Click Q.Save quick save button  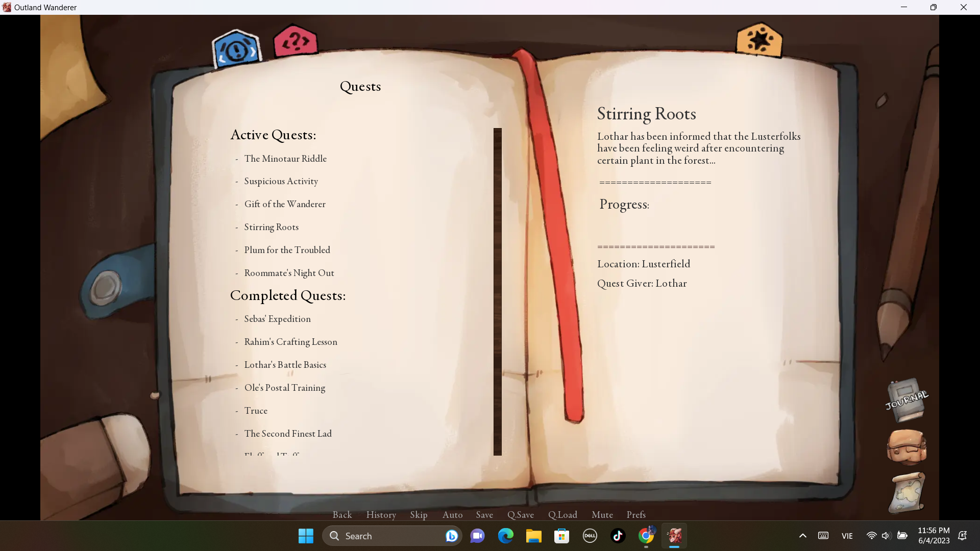pyautogui.click(x=520, y=515)
